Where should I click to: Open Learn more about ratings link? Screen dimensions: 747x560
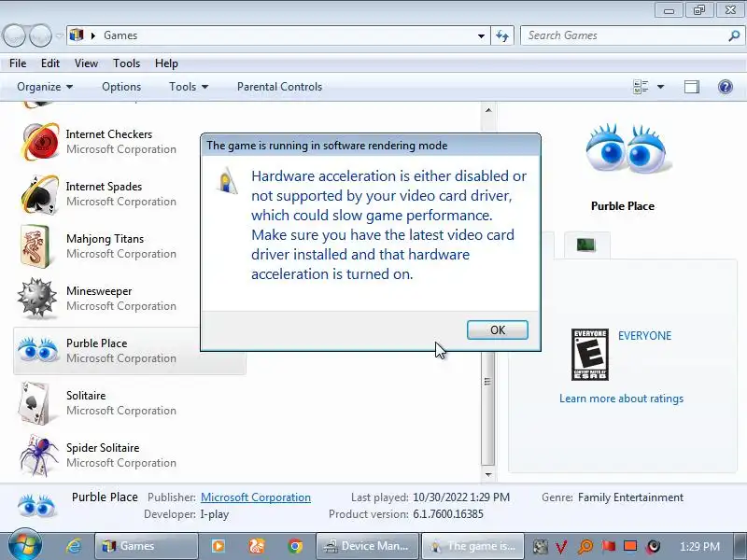point(621,399)
